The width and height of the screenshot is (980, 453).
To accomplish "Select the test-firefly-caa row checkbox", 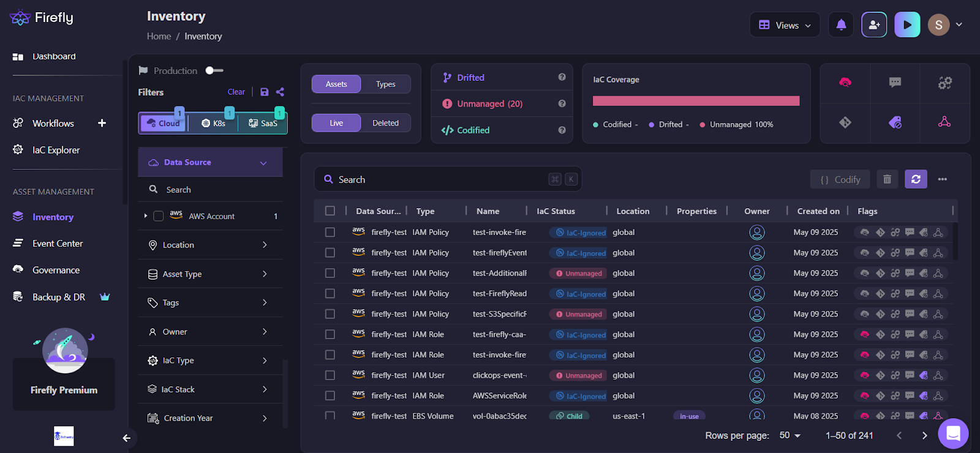I will 330,334.
